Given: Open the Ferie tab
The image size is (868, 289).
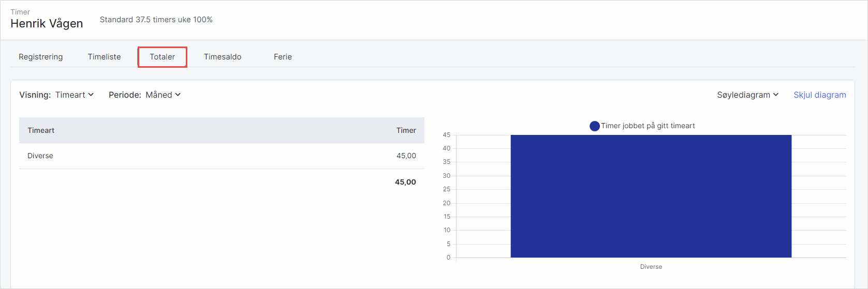Looking at the screenshot, I should point(283,57).
